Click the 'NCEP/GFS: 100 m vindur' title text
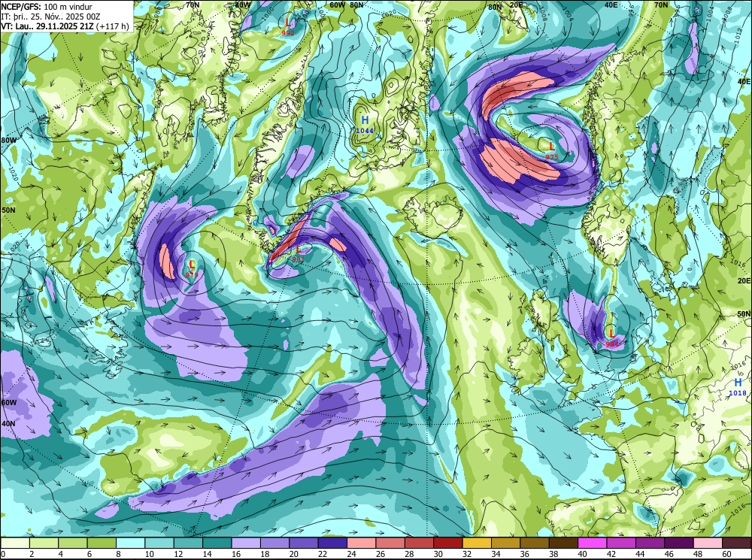Image resolution: width=752 pixels, height=560 pixels. pyautogui.click(x=47, y=7)
